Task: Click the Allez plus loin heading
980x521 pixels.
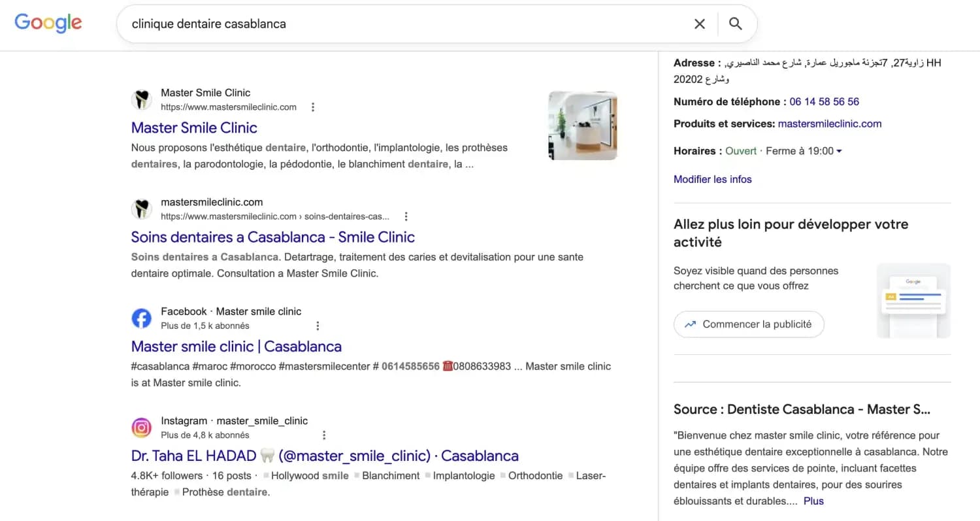Action: (791, 233)
